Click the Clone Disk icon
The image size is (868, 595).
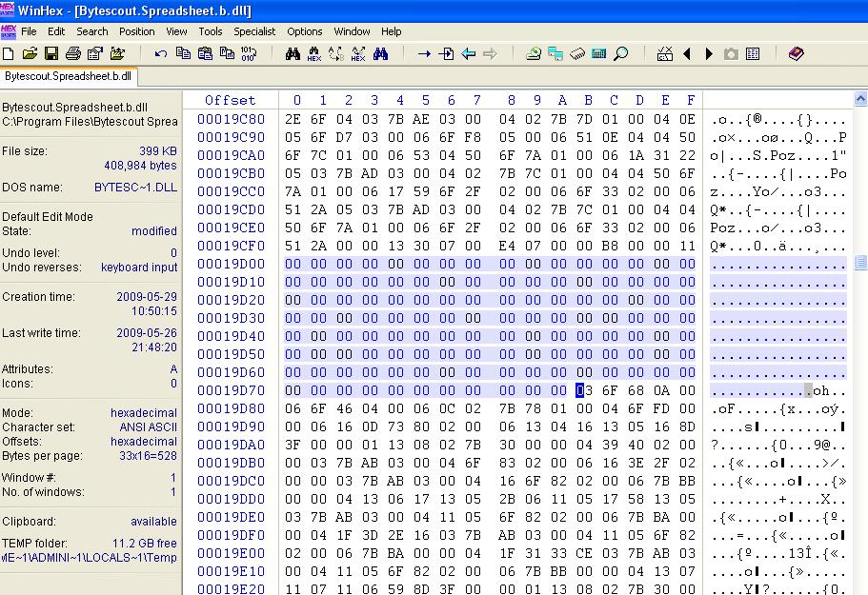555,53
